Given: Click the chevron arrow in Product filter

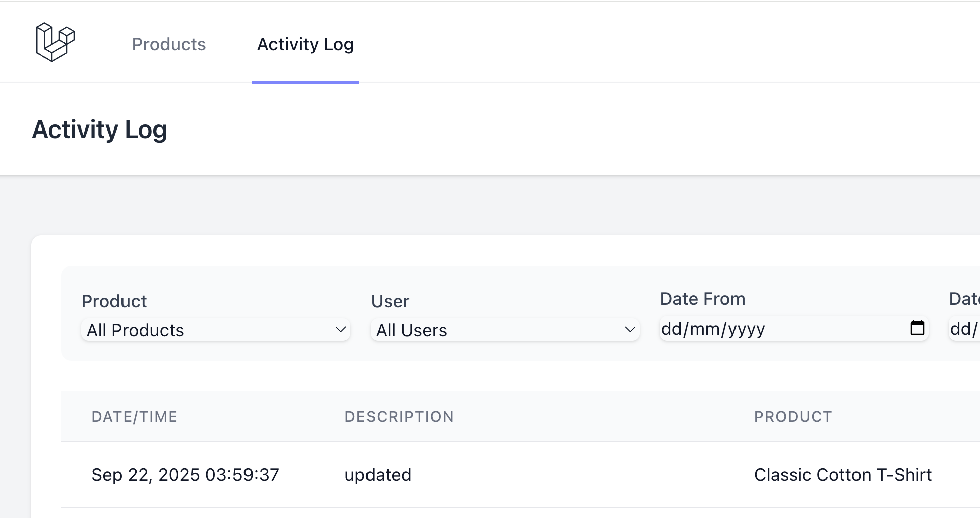Looking at the screenshot, I should pyautogui.click(x=340, y=330).
